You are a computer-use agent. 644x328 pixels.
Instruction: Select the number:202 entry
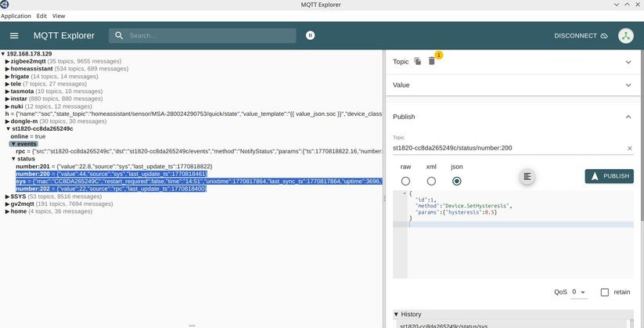pyautogui.click(x=111, y=189)
